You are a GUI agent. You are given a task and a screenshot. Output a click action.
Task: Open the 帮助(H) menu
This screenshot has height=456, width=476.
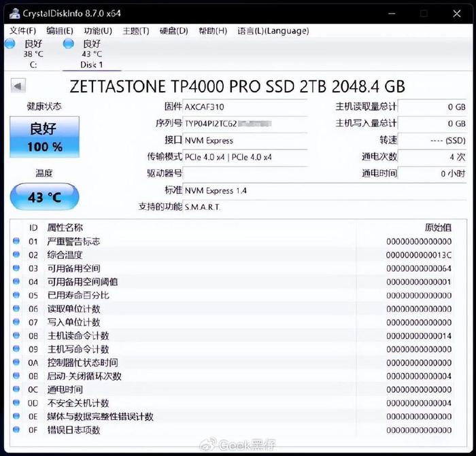(x=213, y=31)
